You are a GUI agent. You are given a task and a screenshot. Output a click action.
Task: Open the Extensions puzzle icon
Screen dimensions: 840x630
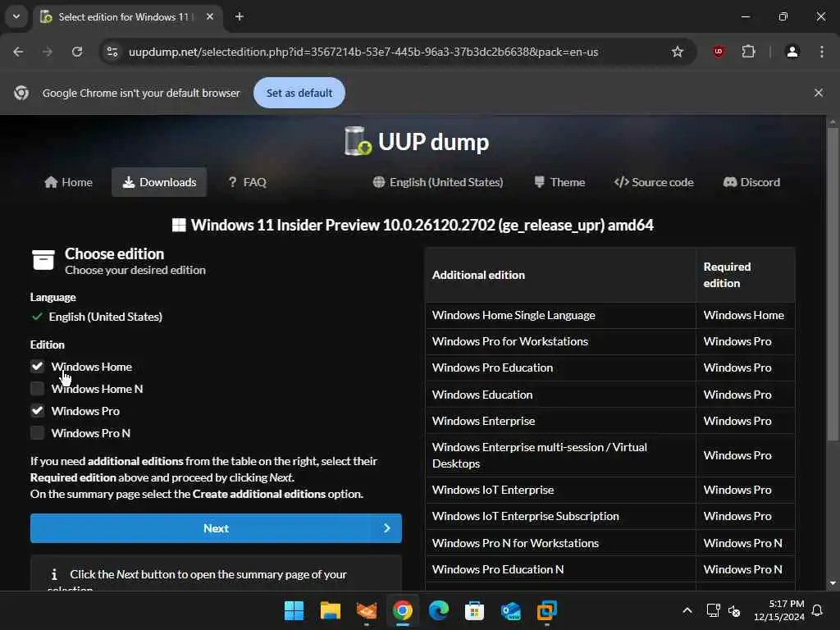[748, 52]
